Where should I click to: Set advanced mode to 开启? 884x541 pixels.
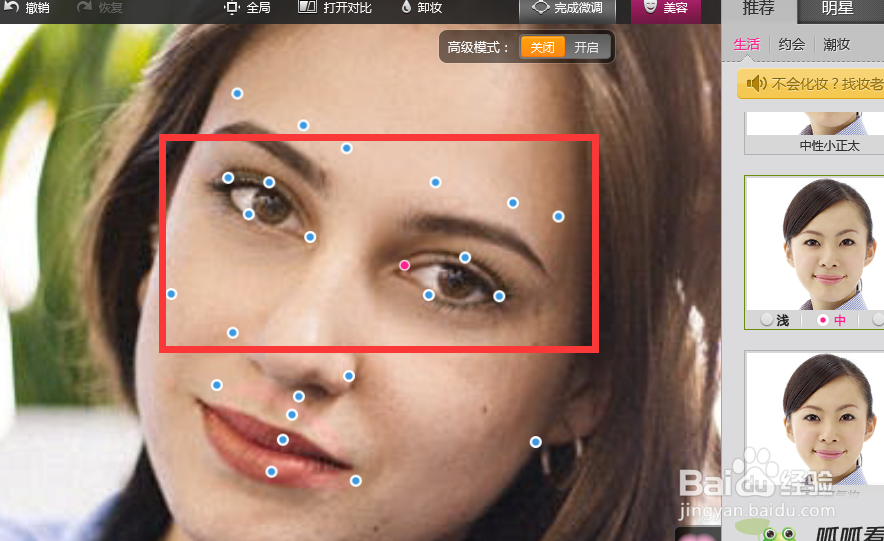[586, 47]
